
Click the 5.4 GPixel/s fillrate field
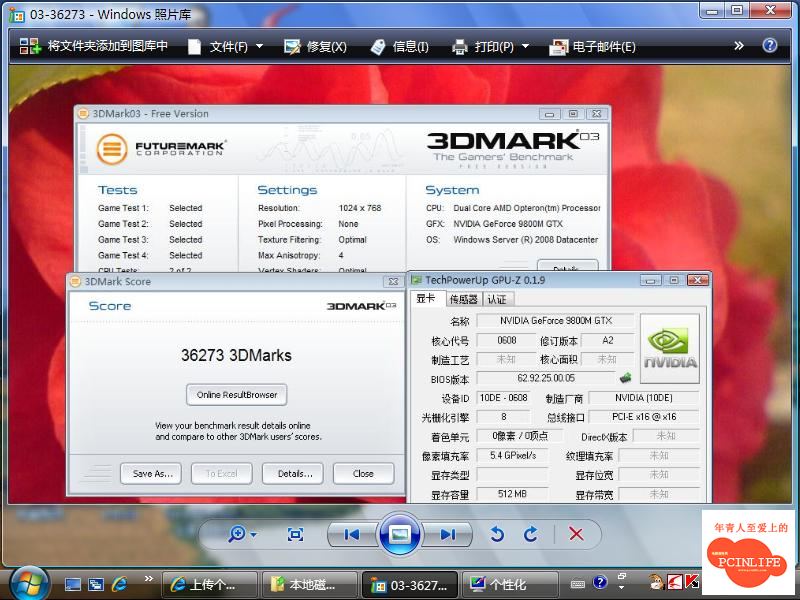513,455
